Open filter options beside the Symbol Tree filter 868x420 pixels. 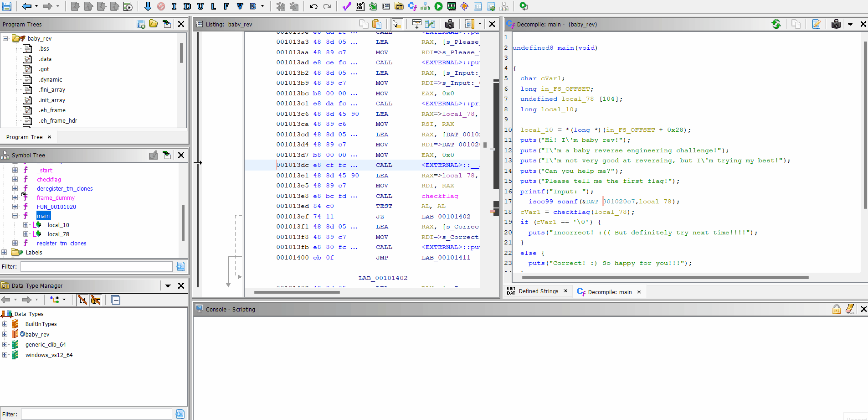[x=180, y=266]
